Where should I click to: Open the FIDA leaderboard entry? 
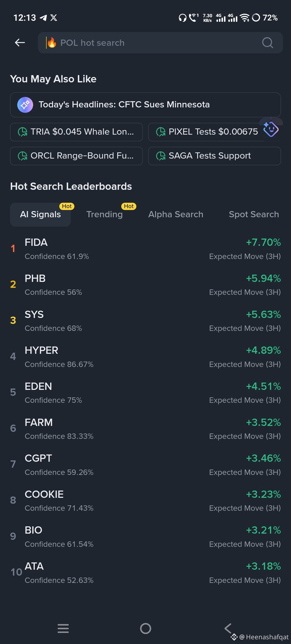pos(145,249)
